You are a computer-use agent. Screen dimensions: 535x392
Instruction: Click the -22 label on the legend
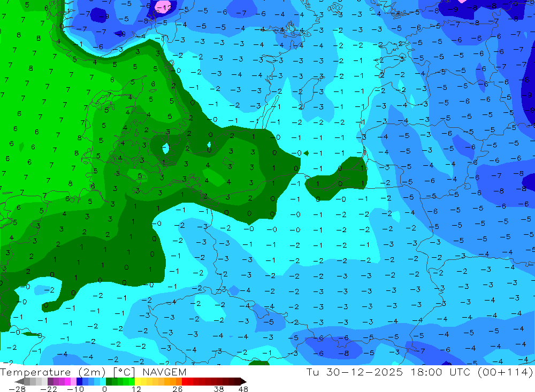point(49,389)
